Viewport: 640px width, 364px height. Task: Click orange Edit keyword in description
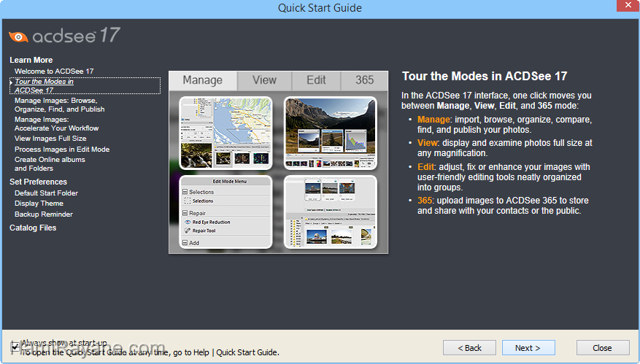coord(425,167)
